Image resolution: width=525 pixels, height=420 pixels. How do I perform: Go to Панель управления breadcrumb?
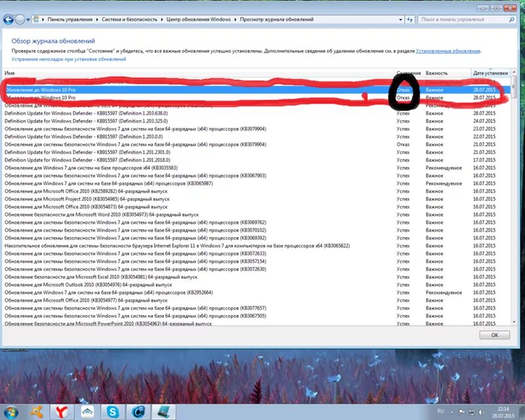pos(70,20)
